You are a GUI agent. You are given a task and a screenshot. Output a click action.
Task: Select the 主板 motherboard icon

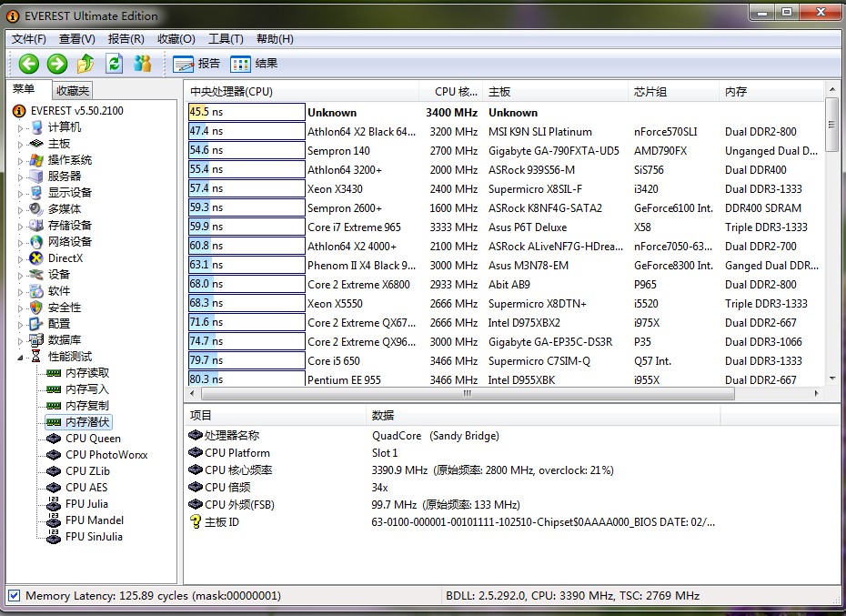point(36,144)
